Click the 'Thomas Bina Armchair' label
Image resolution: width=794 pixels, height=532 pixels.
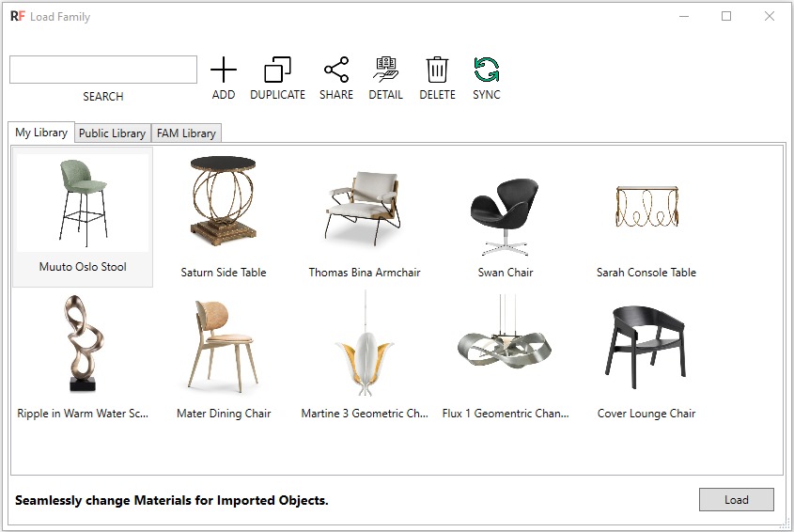(x=365, y=273)
